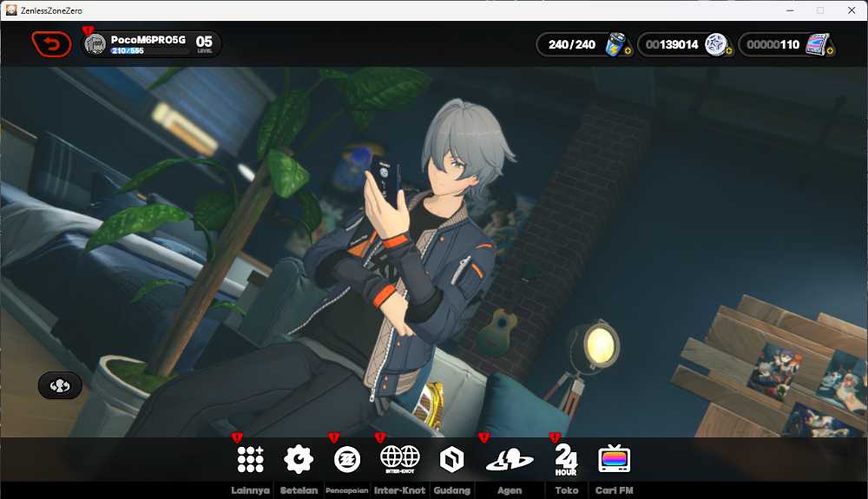Add Dennies with the plus button
This screenshot has width=868, height=499.
click(x=728, y=51)
